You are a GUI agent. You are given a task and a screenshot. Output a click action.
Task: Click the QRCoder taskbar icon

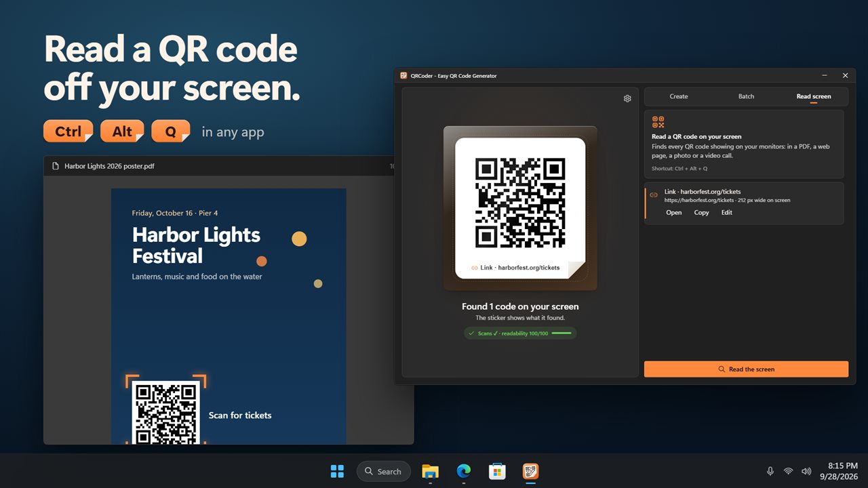531,471
